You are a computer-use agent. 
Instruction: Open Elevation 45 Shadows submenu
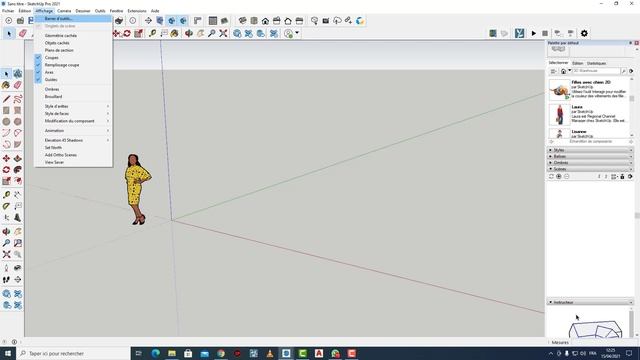coord(73,140)
